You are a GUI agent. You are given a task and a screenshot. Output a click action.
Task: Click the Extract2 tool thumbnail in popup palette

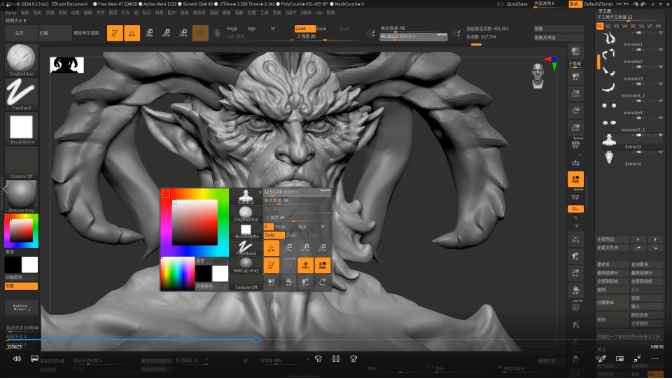coord(246,197)
